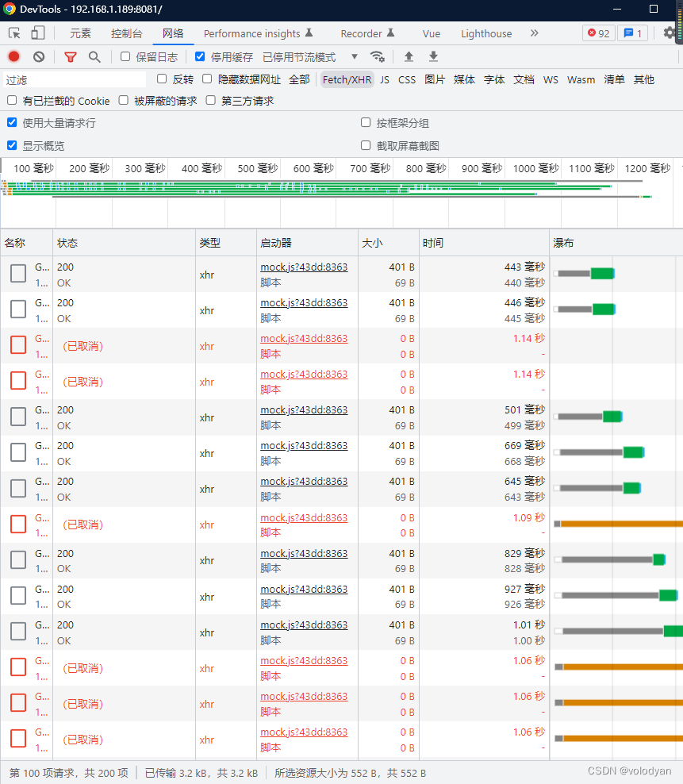
Task: Filter requests by Fetch/XHR
Action: click(347, 79)
